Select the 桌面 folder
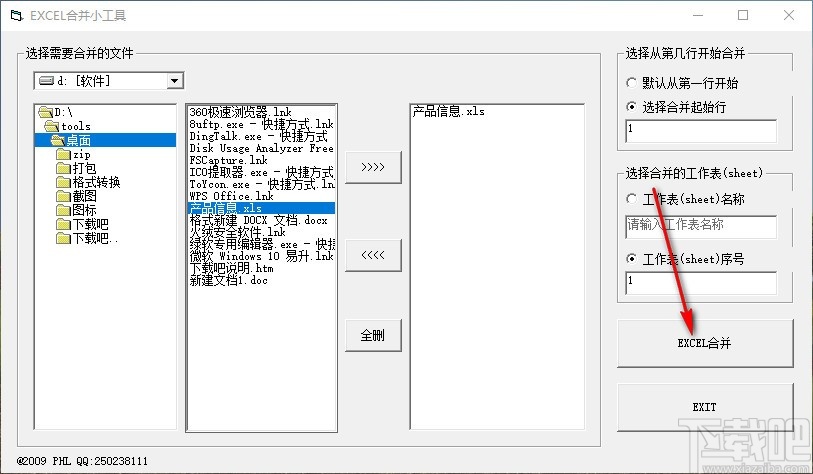Screen dimensions: 813x474 pos(105,140)
